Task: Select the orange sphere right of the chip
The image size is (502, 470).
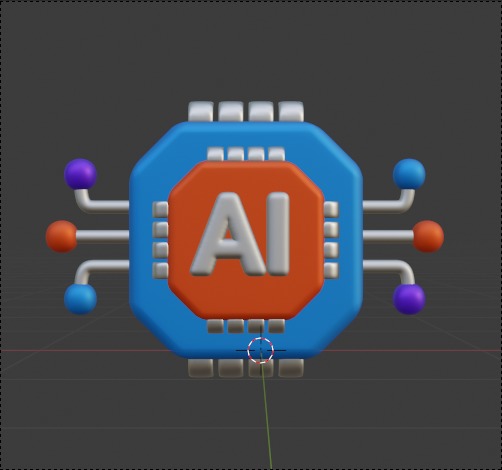Action: [428, 236]
